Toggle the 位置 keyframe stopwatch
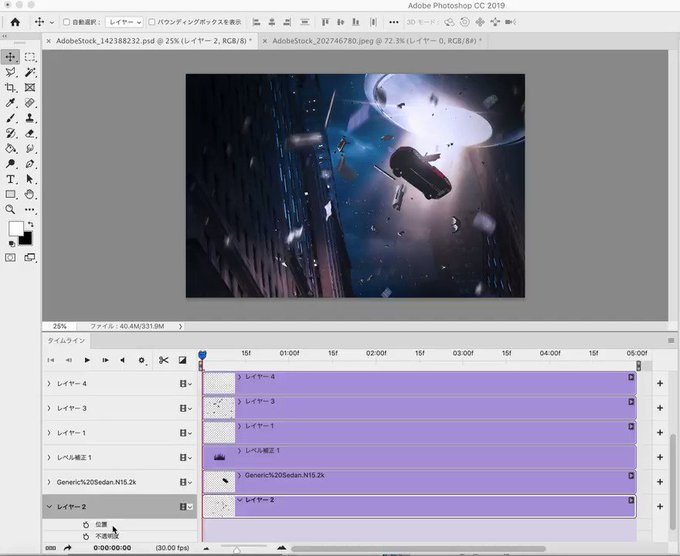 click(x=86, y=525)
